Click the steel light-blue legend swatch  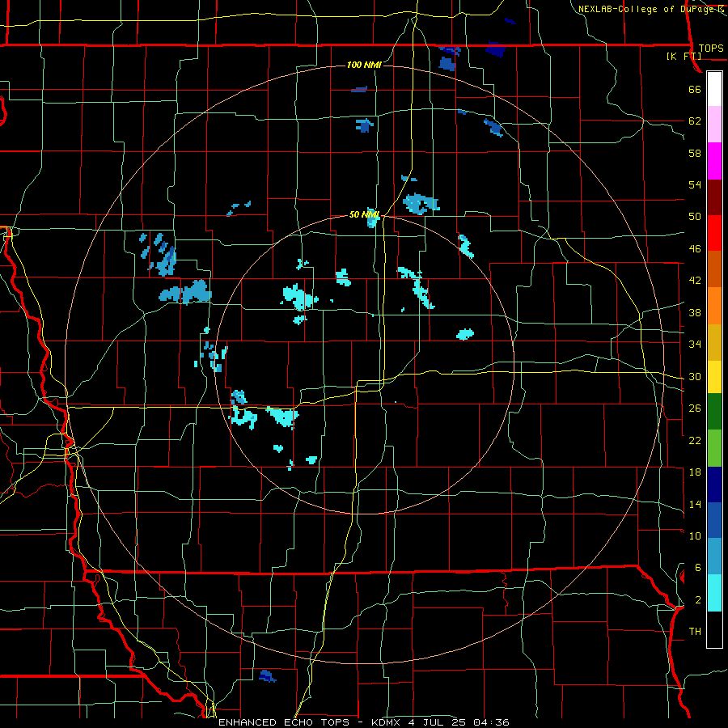coord(714,557)
